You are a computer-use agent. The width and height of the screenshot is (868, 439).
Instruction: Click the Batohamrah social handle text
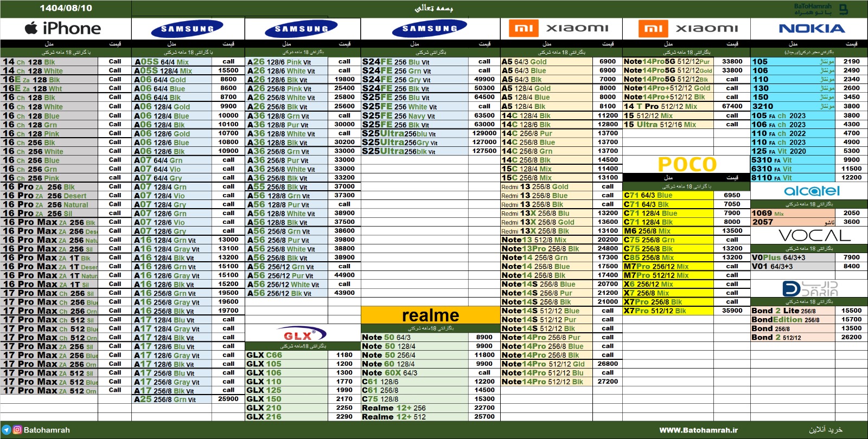47,430
